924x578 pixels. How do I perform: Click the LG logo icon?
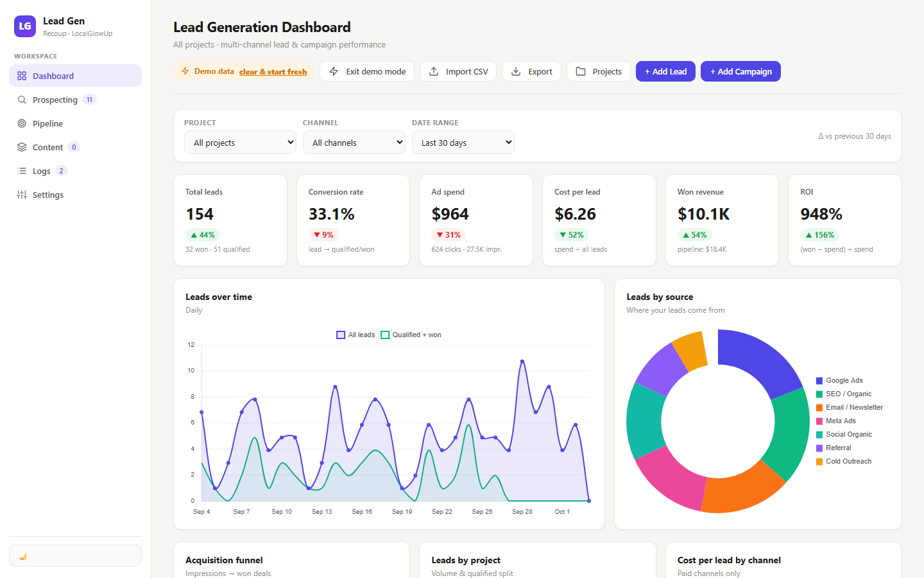pos(25,26)
